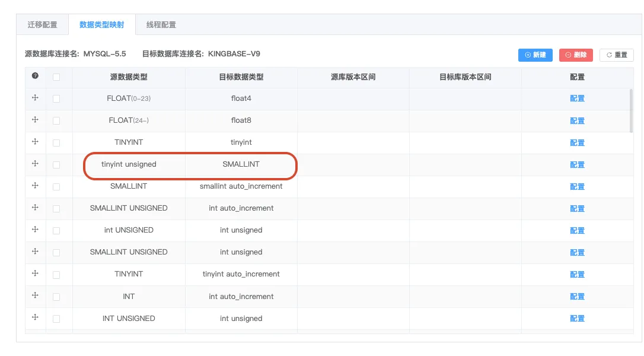Tick the checkbox for tinyint auto_increment row
This screenshot has height=356, width=644.
(56, 275)
